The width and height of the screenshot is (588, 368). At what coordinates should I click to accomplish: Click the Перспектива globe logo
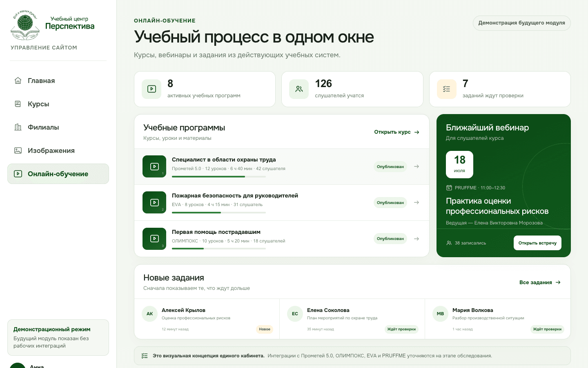pyautogui.click(x=25, y=25)
